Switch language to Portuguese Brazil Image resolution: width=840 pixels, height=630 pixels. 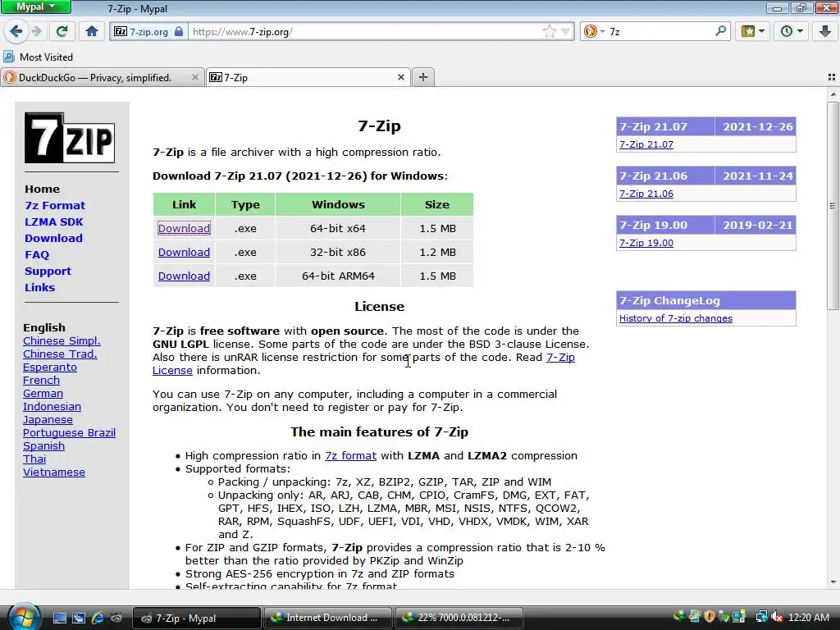pos(69,433)
